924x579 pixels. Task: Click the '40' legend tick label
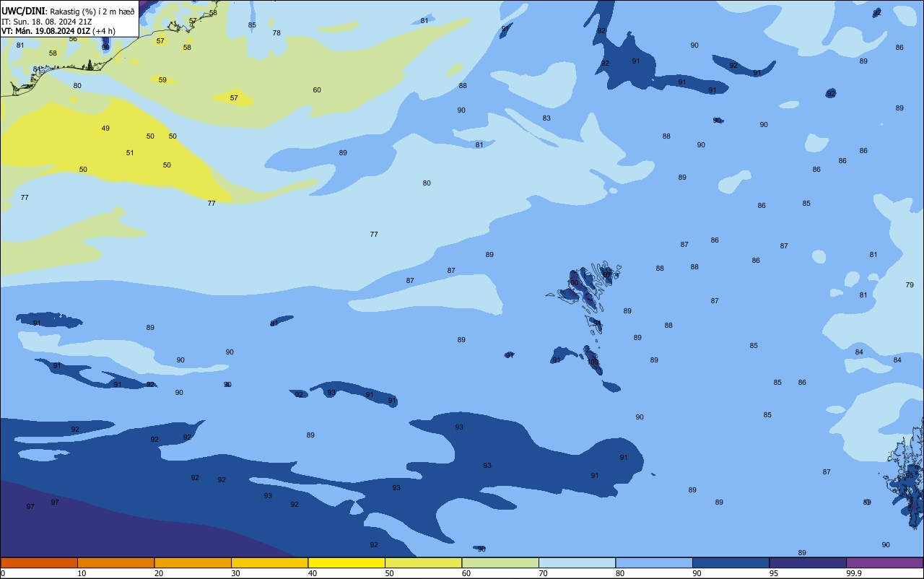pos(313,573)
